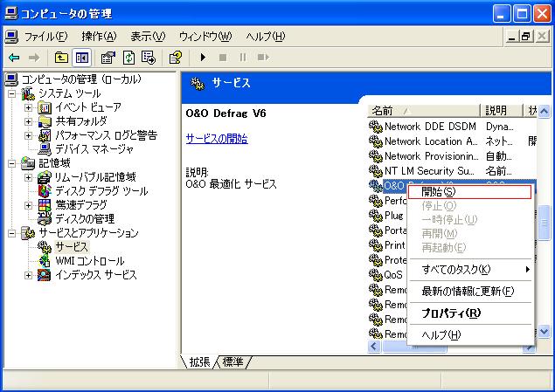
Task: Sort by 説明 column header
Action: tap(502, 111)
